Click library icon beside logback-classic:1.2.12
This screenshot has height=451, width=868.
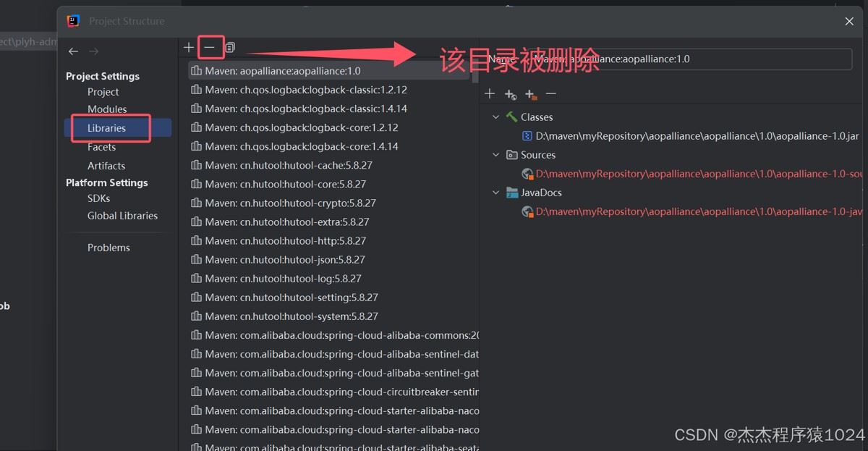196,90
